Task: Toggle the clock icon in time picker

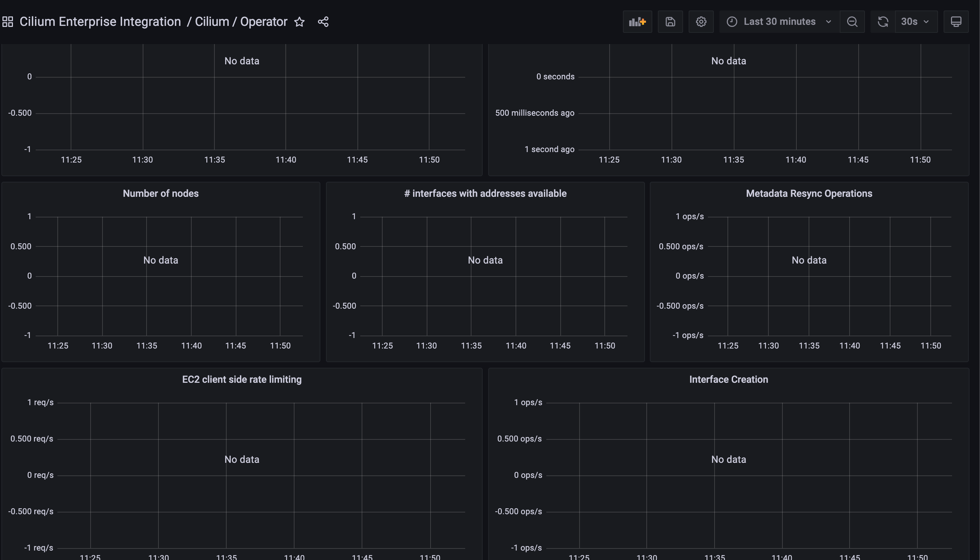Action: point(732,22)
